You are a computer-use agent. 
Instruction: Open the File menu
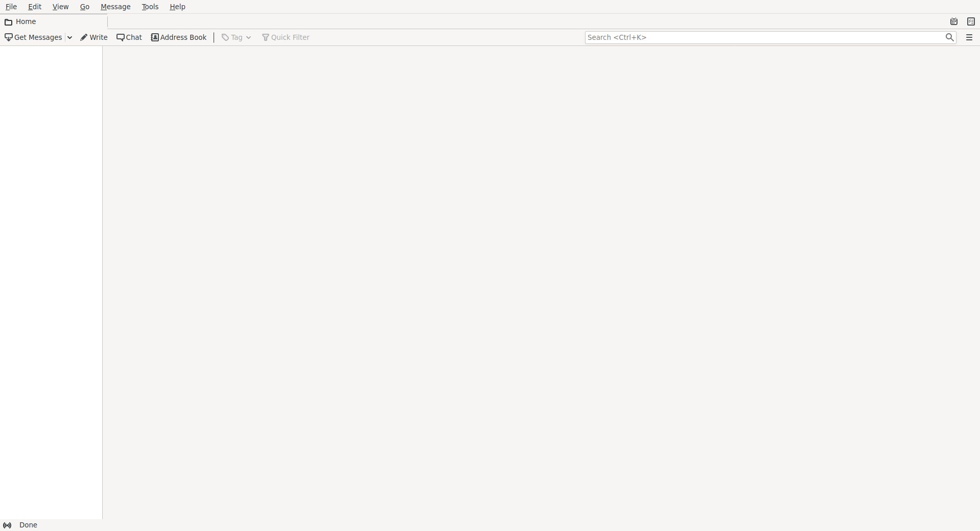(11, 7)
